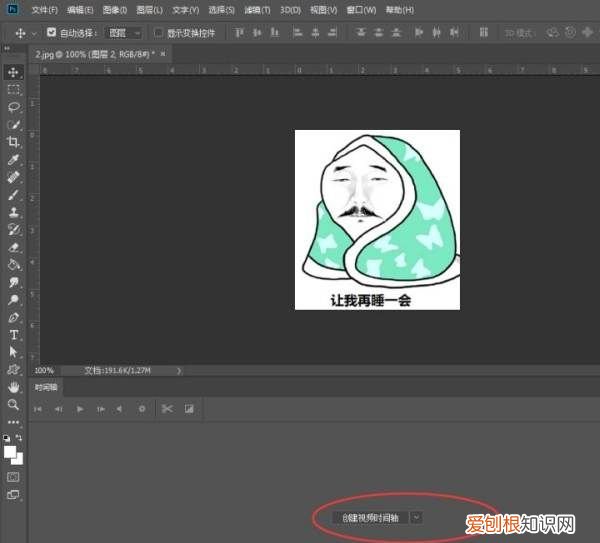
Task: Open the 图像(I) menu
Action: [115, 10]
